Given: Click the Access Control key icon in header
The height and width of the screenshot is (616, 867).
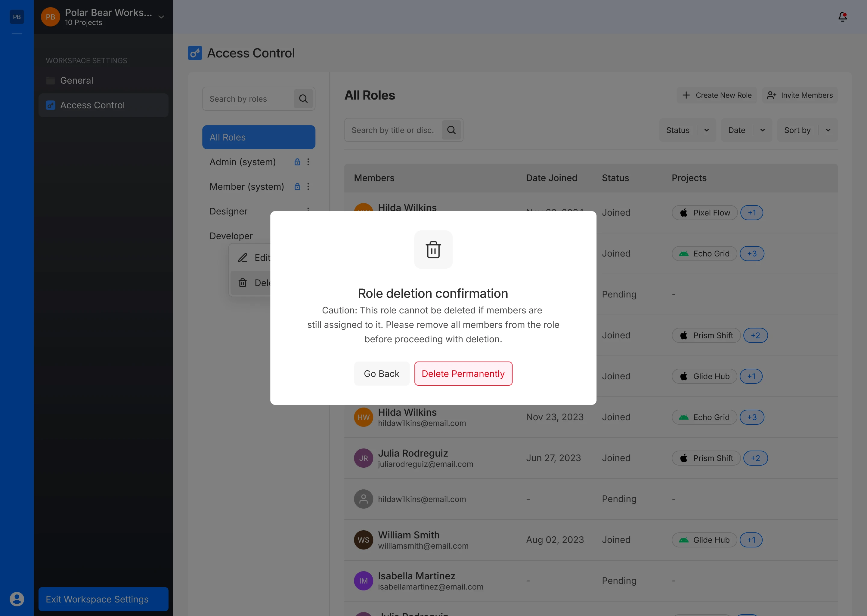Looking at the screenshot, I should 195,53.
